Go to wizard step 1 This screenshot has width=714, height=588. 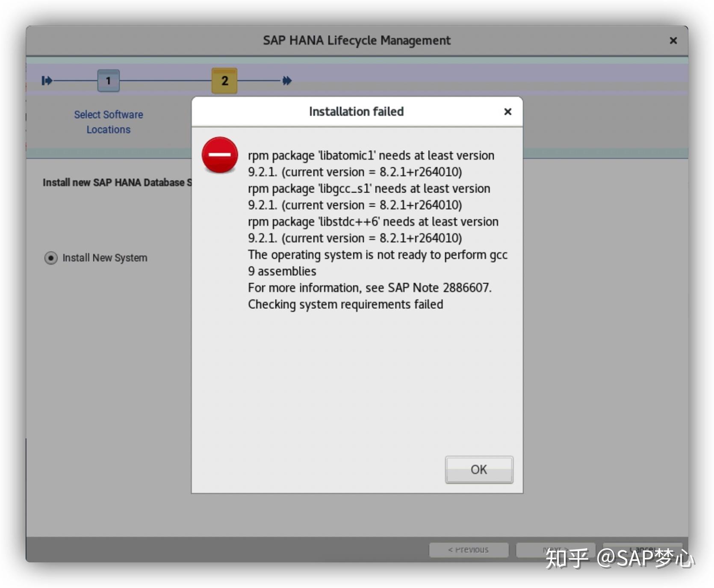[108, 80]
